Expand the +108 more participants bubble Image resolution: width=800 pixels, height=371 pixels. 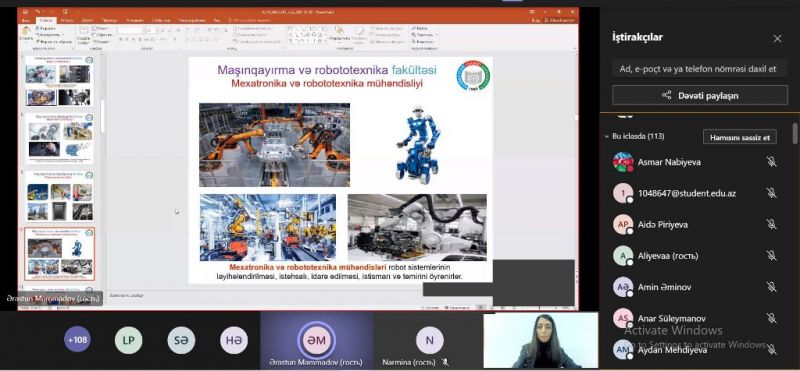click(x=77, y=340)
